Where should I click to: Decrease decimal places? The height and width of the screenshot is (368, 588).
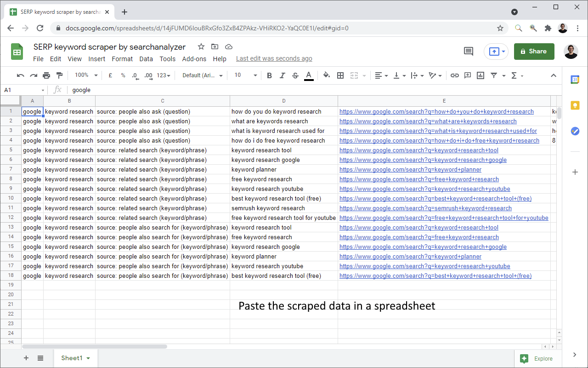[136, 75]
